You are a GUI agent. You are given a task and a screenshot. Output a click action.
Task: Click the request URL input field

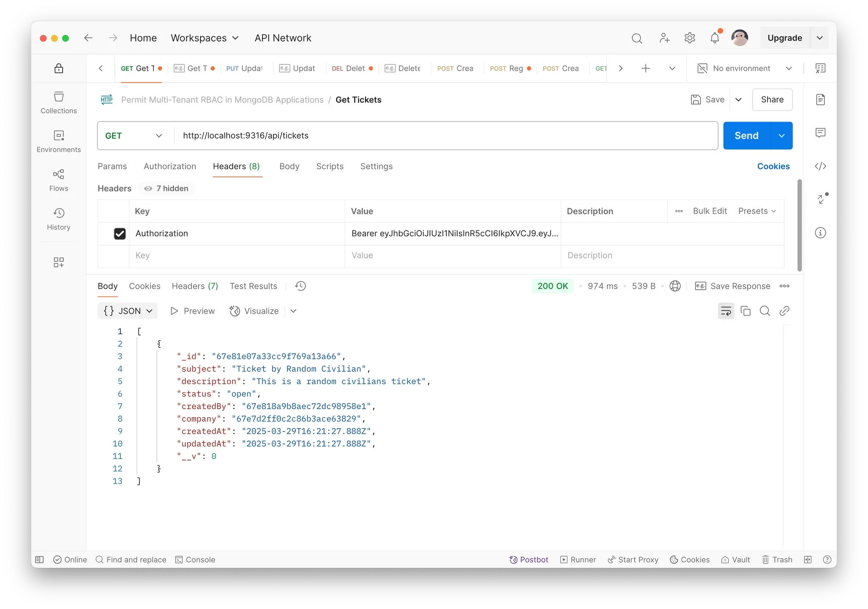(x=445, y=136)
